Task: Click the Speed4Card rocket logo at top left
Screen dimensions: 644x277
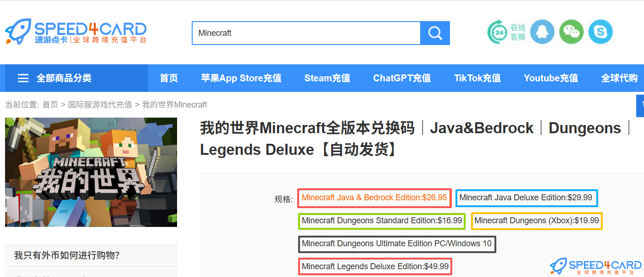Action: point(76,32)
